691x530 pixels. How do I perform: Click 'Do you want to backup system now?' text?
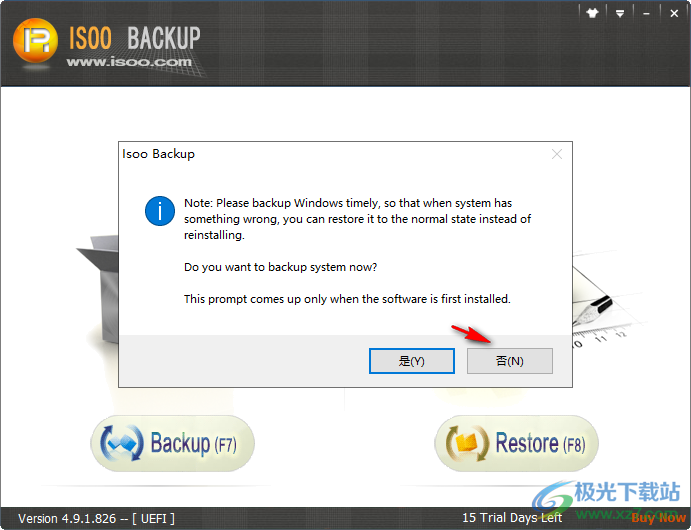point(280,267)
